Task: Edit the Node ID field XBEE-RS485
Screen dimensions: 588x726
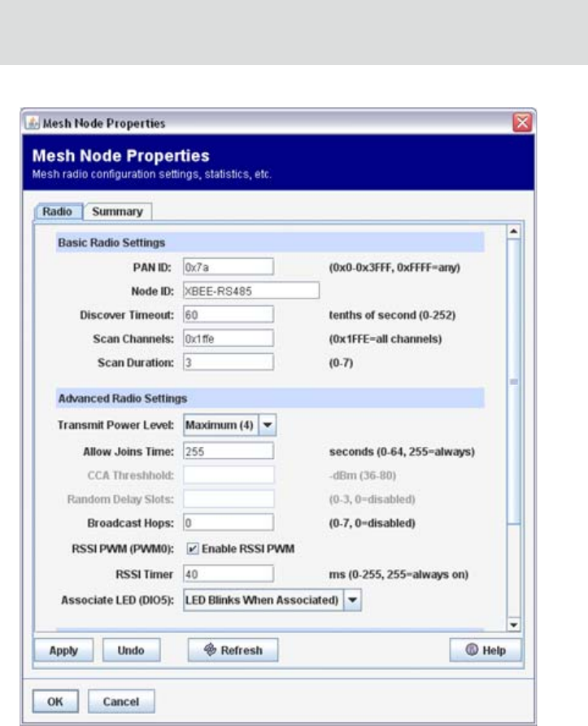Action: (x=250, y=291)
